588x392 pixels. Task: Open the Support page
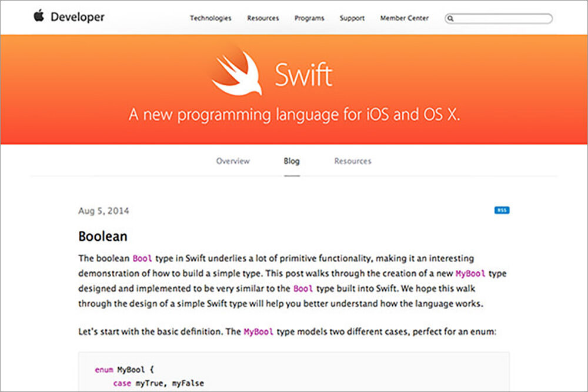coord(352,18)
